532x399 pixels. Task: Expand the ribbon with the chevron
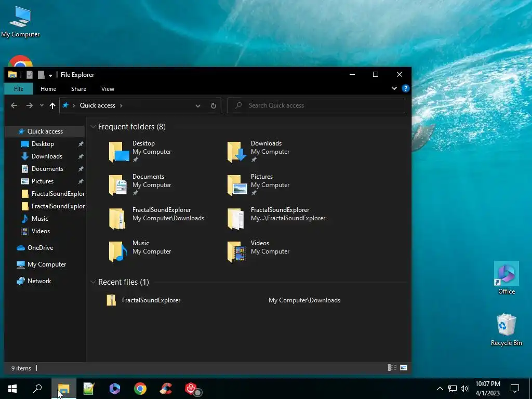click(394, 88)
